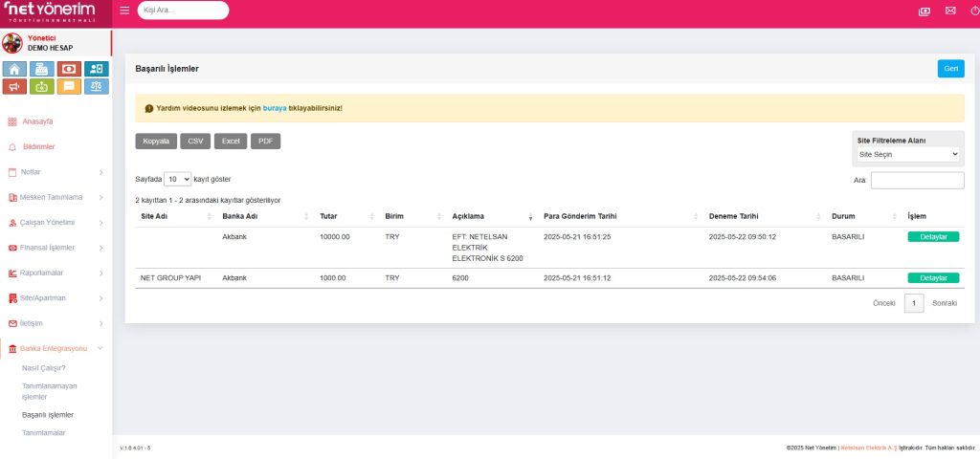
Task: Open Tanımlanamayan işlemler submenu item
Action: pos(48,390)
